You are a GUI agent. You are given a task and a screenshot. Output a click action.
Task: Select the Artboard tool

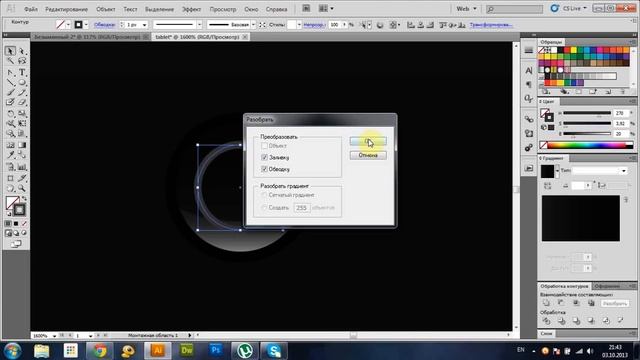point(10,178)
